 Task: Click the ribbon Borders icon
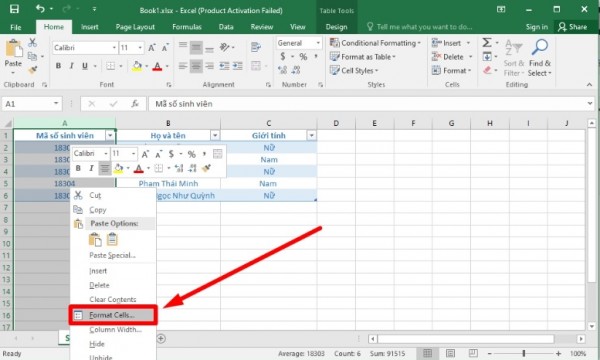pyautogui.click(x=111, y=66)
